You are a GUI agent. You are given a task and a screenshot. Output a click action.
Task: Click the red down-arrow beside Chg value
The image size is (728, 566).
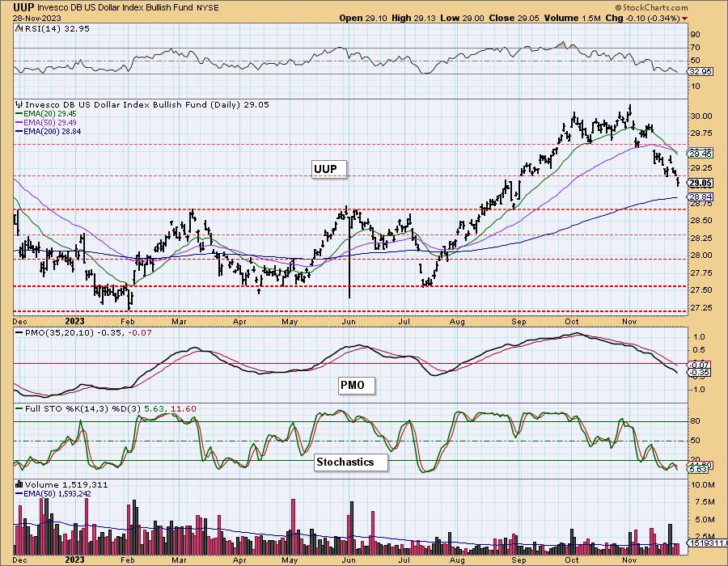(x=685, y=18)
